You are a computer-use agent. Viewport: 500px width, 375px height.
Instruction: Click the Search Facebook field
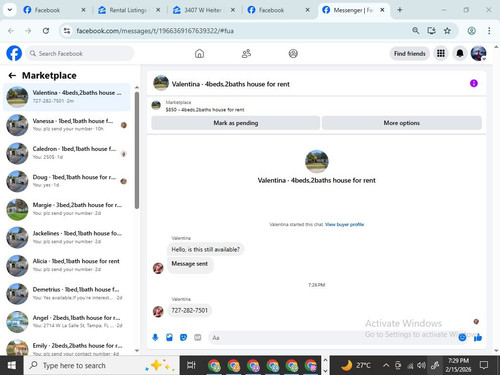click(x=80, y=53)
